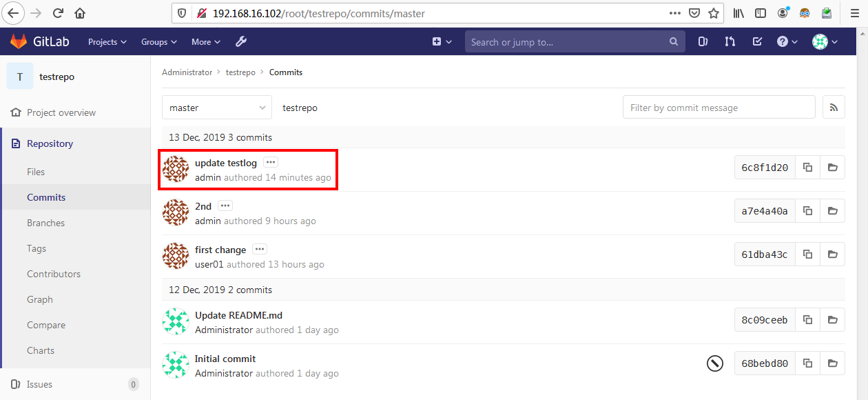Open the More menu in navbar
This screenshot has width=868, height=400.
coord(206,42)
